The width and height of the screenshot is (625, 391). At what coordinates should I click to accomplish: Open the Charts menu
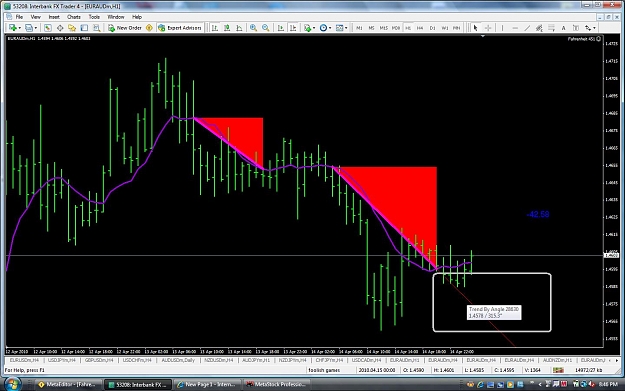tap(74, 17)
